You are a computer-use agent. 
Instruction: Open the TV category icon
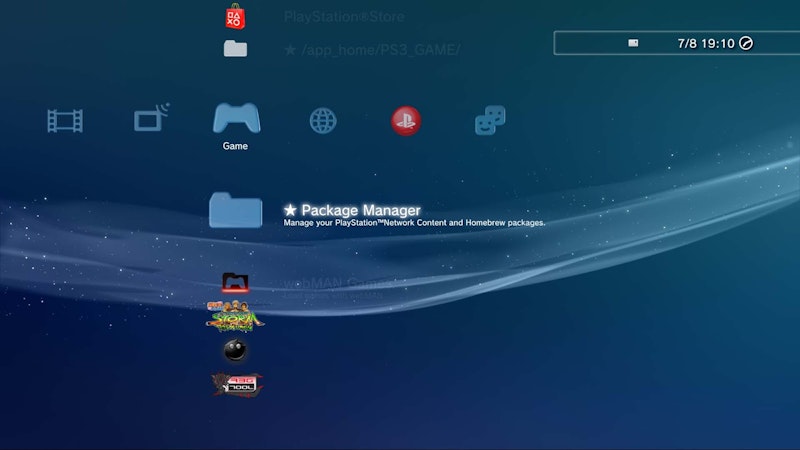(151, 119)
